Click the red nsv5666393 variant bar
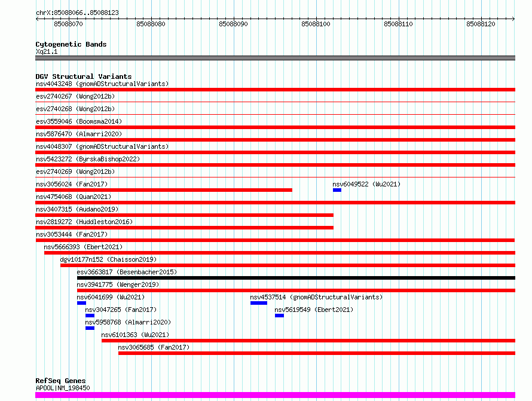The image size is (532, 401). 280,253
